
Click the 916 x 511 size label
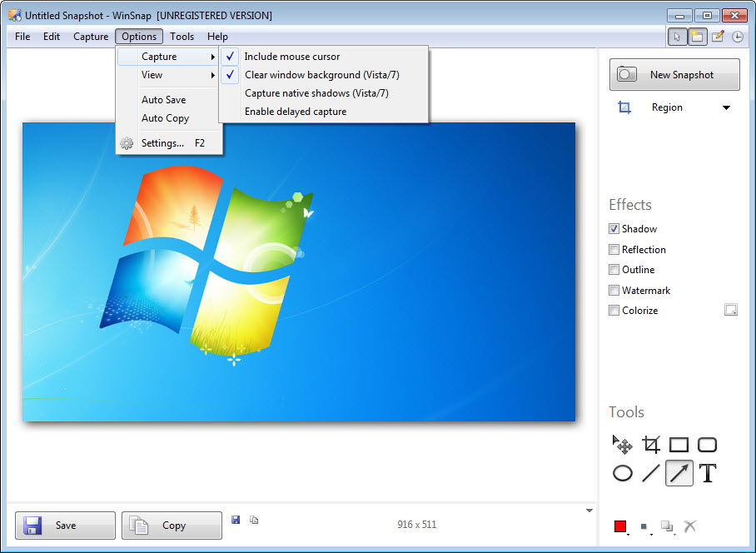click(416, 525)
